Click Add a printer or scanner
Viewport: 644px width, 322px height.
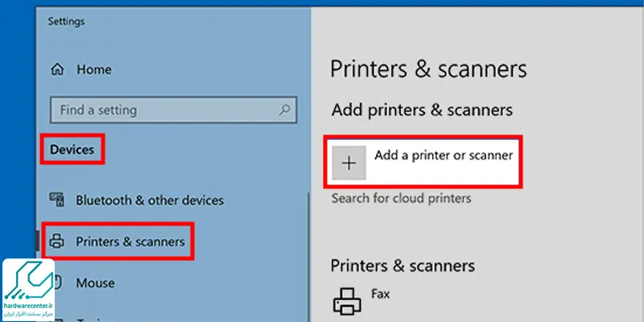(x=423, y=163)
